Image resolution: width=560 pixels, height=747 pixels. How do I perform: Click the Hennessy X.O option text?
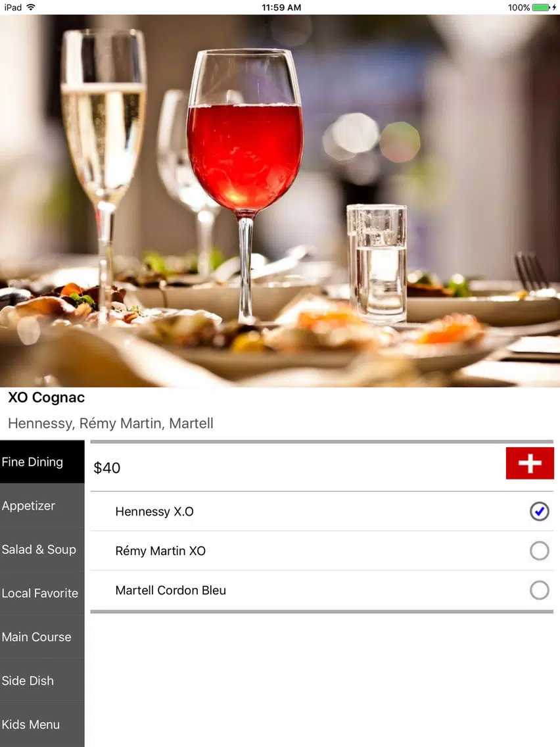(x=154, y=512)
